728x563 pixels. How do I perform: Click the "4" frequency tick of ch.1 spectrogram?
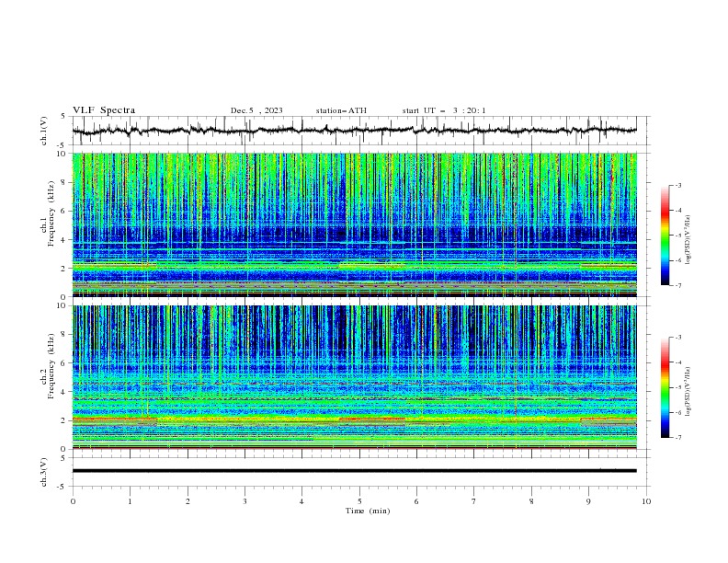tap(64, 240)
